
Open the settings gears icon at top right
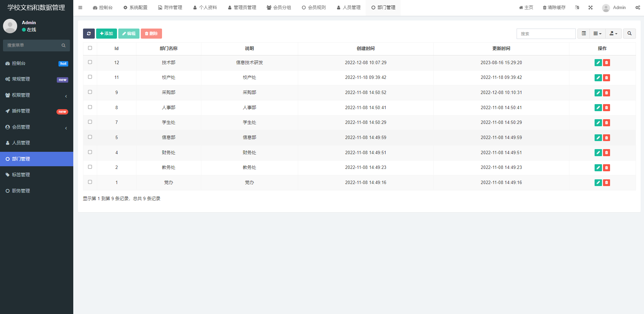pos(638,7)
